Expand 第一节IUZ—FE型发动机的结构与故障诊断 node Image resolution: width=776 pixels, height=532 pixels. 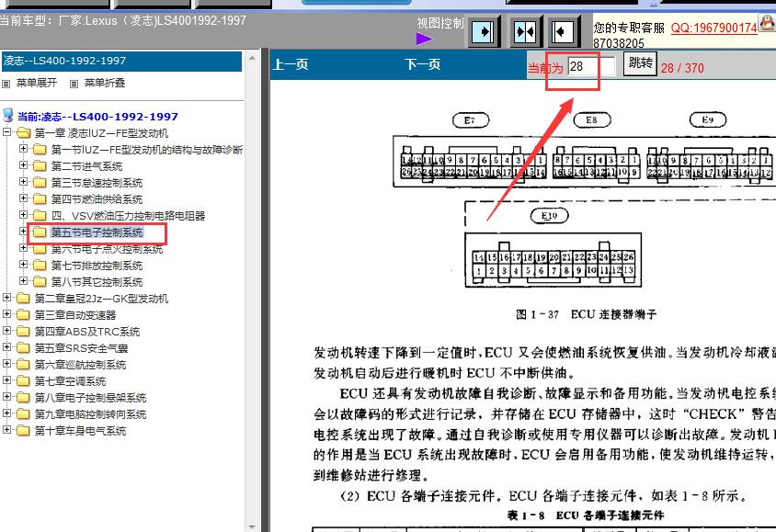pyautogui.click(x=23, y=148)
